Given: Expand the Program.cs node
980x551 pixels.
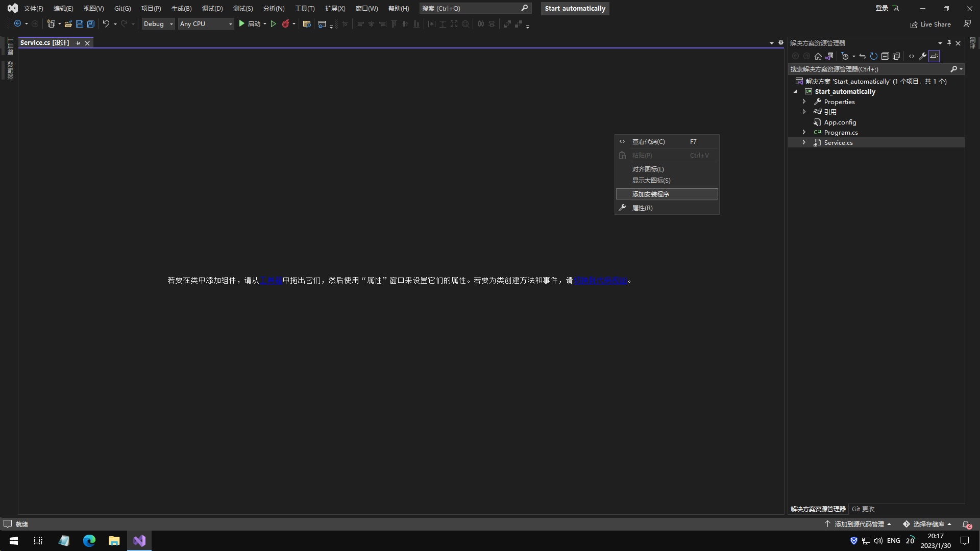Looking at the screenshot, I should coord(804,132).
